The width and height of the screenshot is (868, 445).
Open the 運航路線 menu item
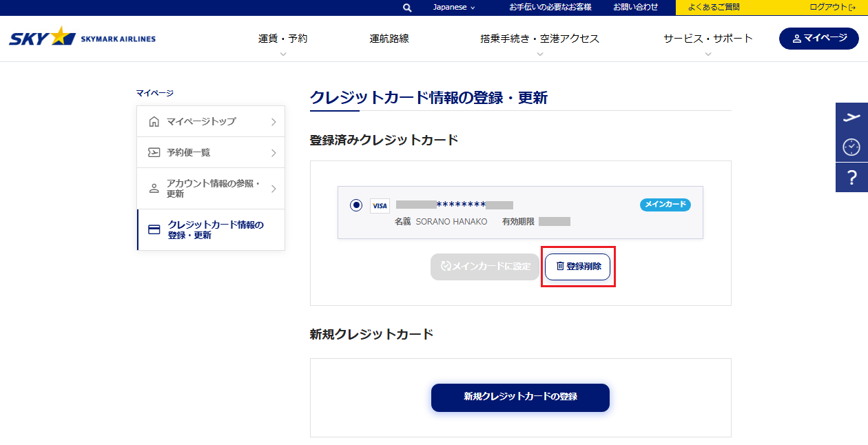(x=389, y=39)
